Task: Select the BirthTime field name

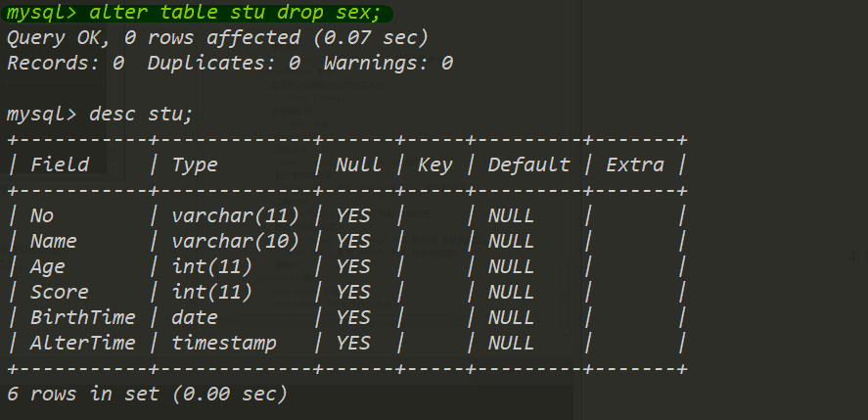Action: point(82,317)
